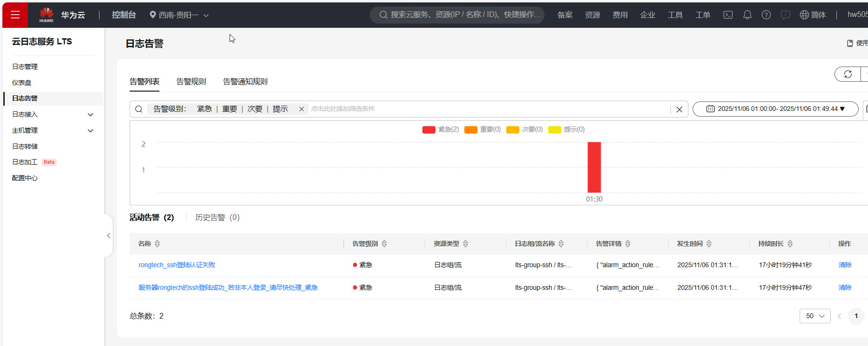This screenshot has width=868, height=346.
Task: Switch to the Alarm Rules tab
Action: click(191, 82)
